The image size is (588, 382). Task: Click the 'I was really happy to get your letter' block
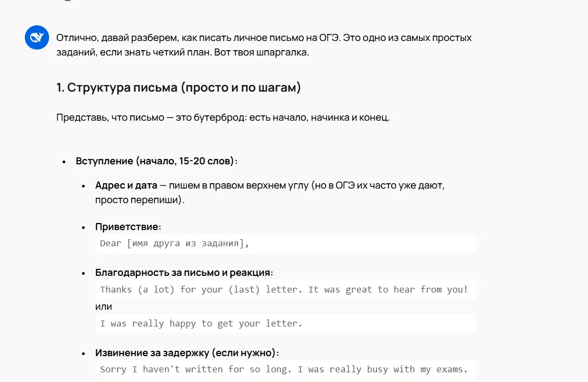point(286,324)
